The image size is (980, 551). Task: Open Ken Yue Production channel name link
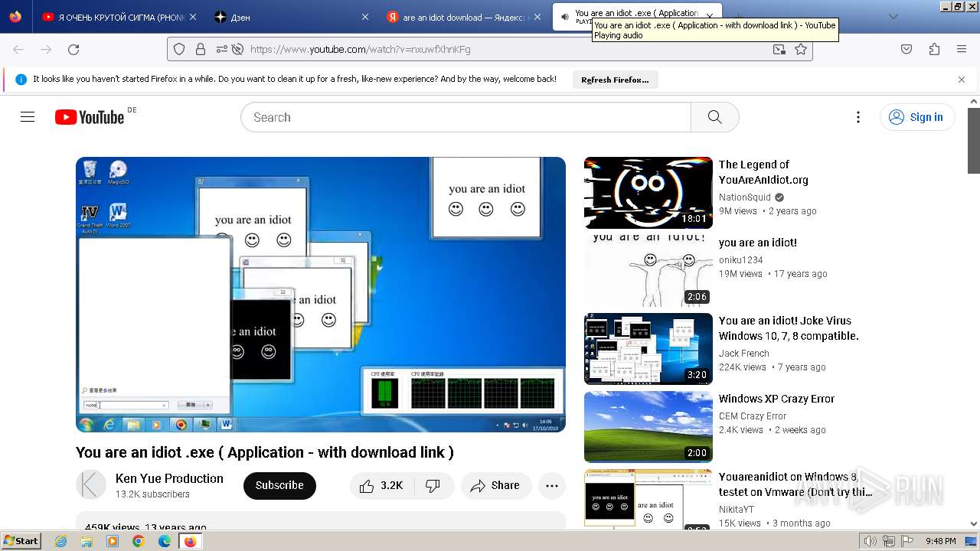[169, 478]
